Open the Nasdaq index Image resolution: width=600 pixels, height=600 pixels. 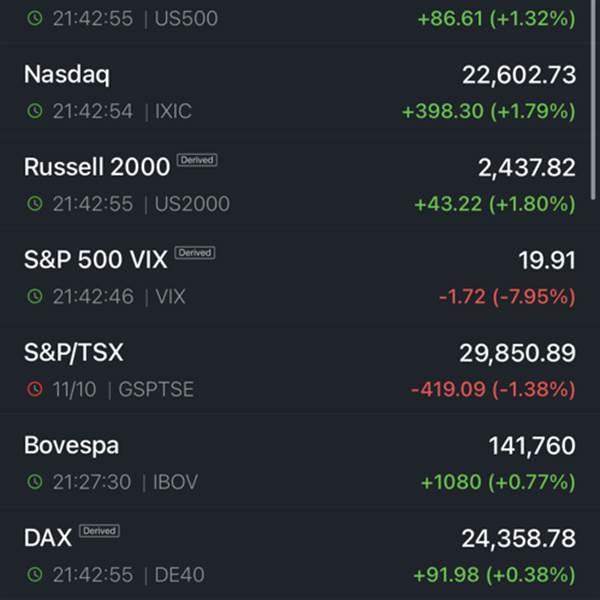(x=67, y=75)
